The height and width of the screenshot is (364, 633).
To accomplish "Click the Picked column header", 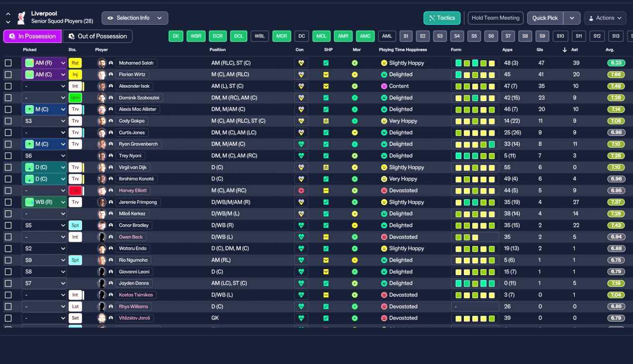I will click(x=30, y=50).
